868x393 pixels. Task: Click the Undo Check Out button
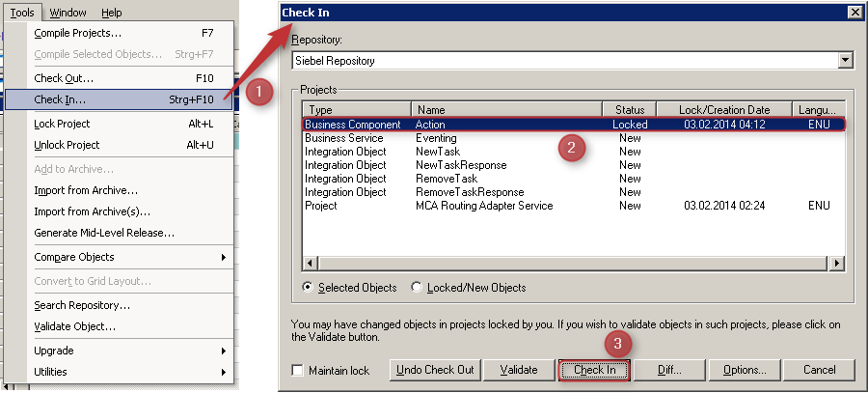(x=435, y=370)
